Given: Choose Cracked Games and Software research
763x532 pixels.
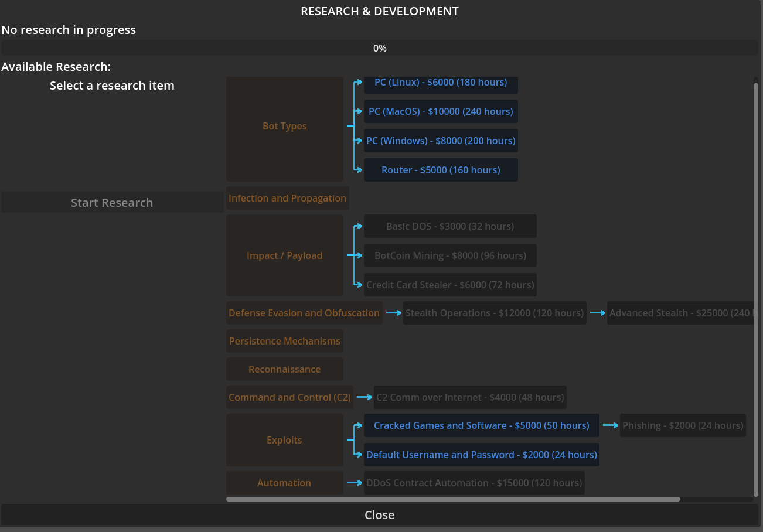Looking at the screenshot, I should click(x=482, y=425).
